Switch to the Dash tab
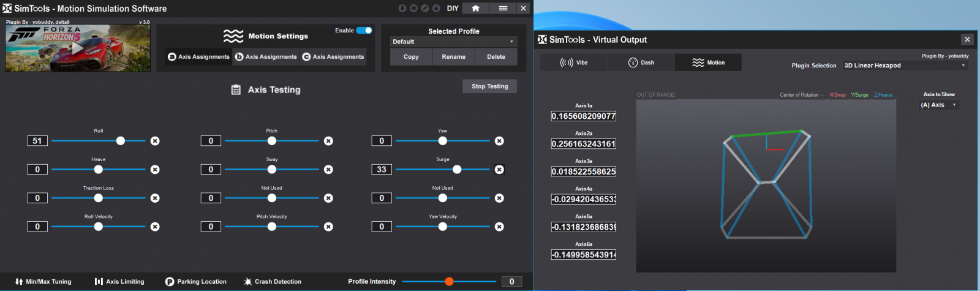Screen dimensions: 980x291 [x=641, y=62]
